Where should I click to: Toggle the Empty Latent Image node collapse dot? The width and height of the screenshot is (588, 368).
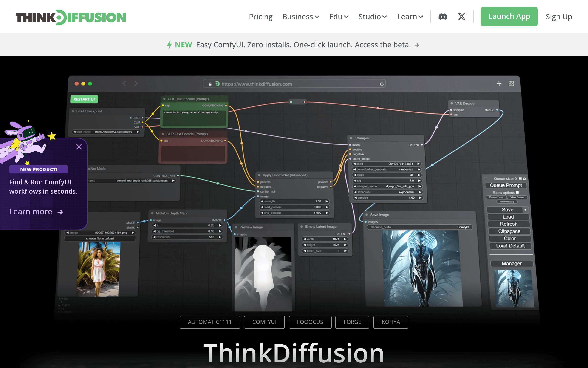pyautogui.click(x=302, y=227)
